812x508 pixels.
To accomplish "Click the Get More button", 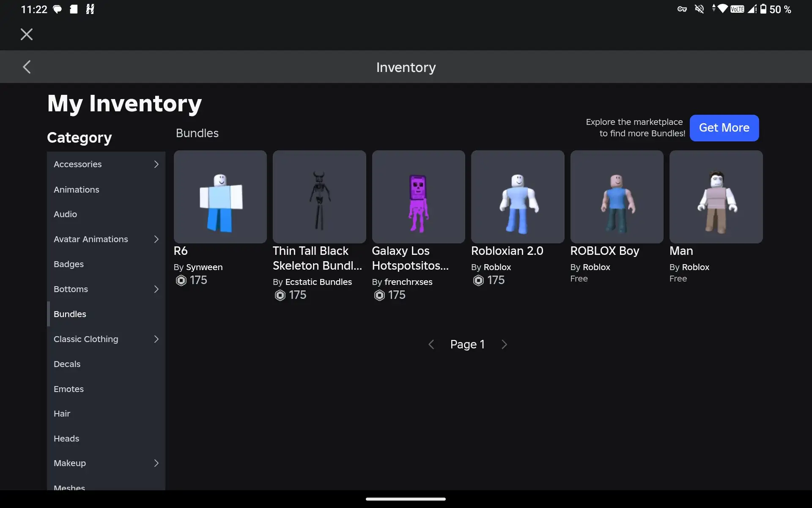I will (x=724, y=128).
